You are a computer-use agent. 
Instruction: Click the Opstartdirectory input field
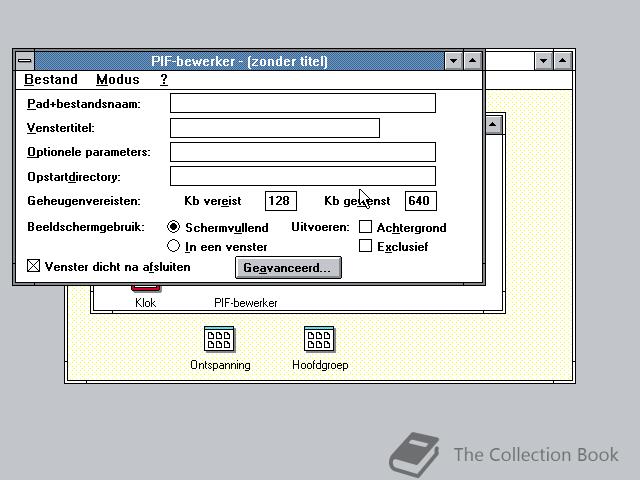(x=302, y=176)
